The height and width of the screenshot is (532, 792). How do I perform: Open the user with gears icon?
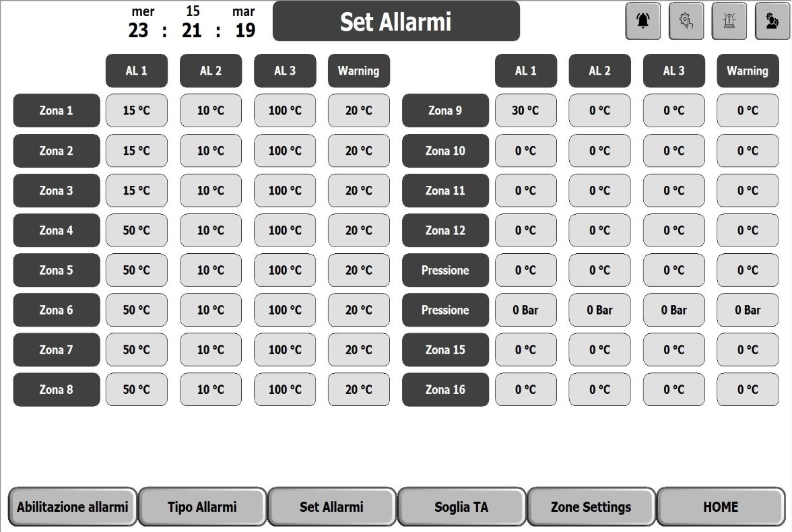click(x=772, y=21)
